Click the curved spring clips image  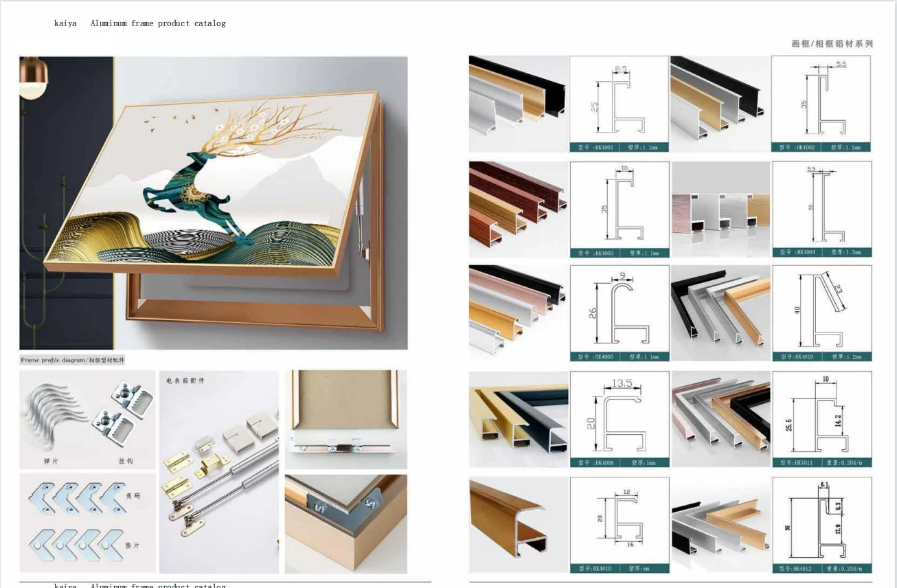(56, 416)
